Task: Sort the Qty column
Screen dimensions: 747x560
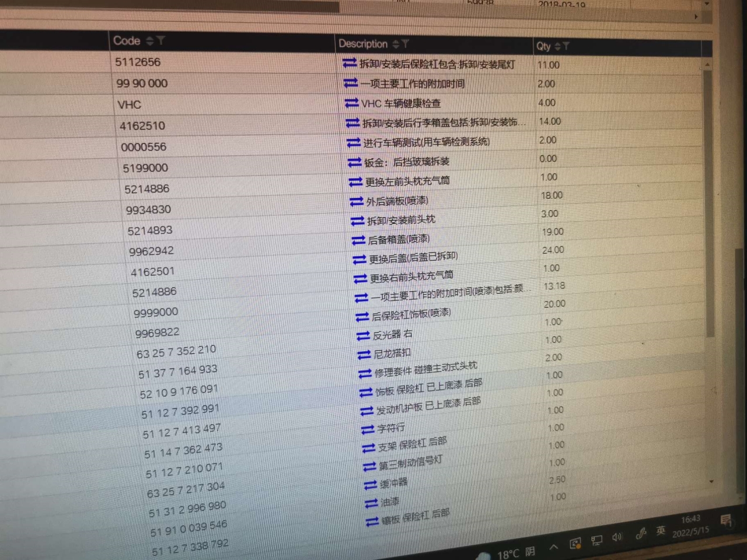Action: coord(557,46)
